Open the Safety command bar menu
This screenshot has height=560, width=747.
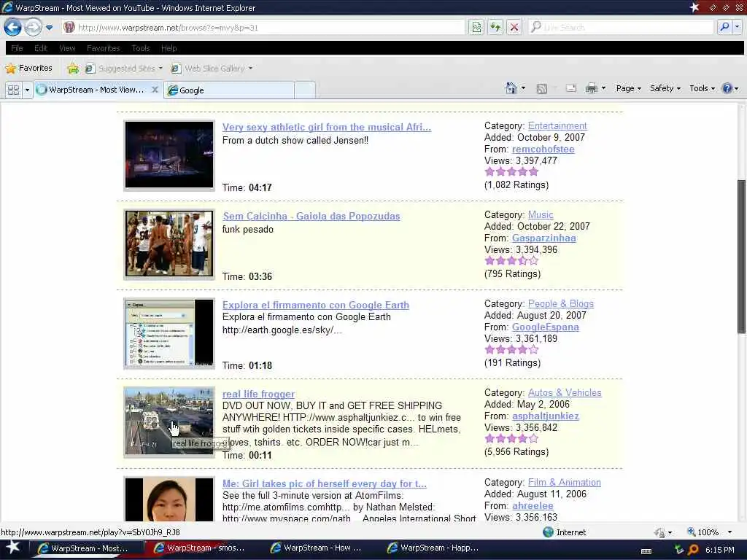(x=665, y=88)
